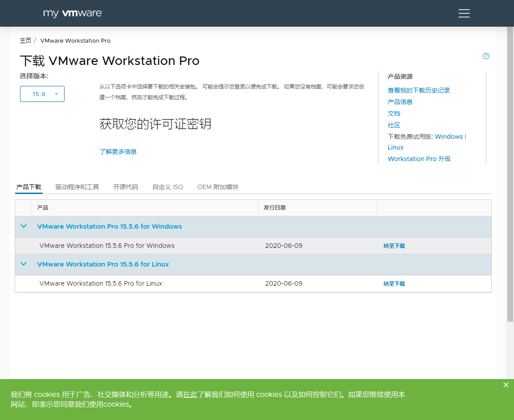Click 获取您的许可证密钥 heading
The width and height of the screenshot is (514, 420).
(155, 124)
